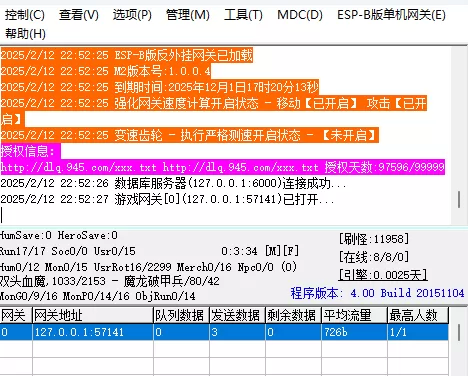Open the MDC(D) menu
This screenshot has width=468, height=376.
(300, 15)
